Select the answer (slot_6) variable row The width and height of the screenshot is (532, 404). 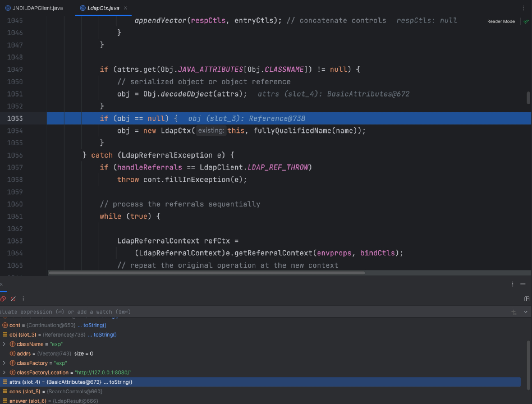(x=260, y=401)
